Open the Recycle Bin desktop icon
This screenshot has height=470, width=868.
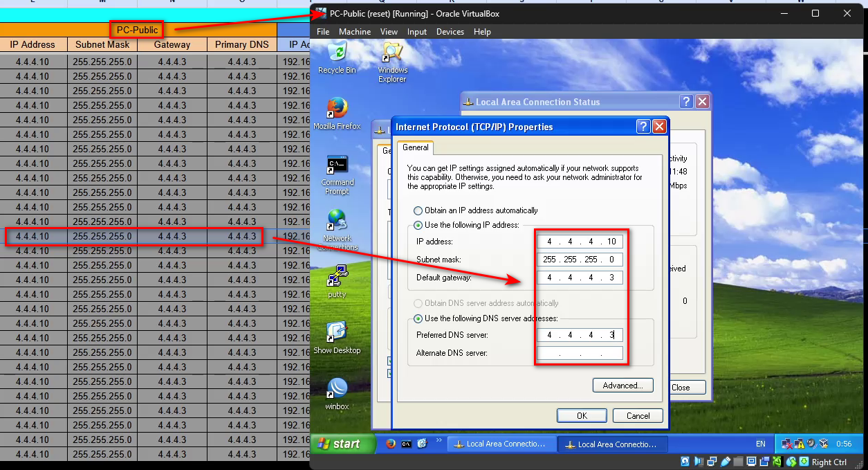click(x=337, y=57)
